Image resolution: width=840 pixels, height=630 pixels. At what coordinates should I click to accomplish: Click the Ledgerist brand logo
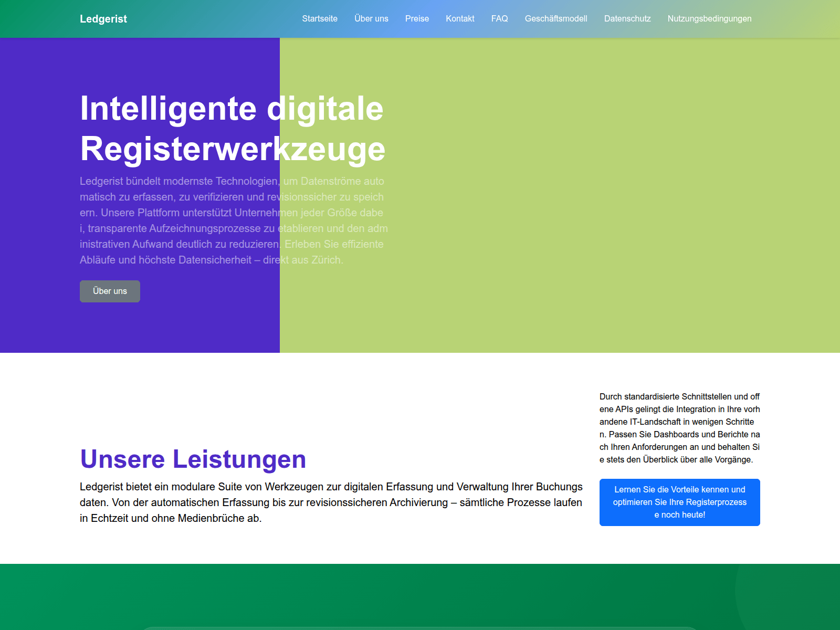[x=103, y=19]
